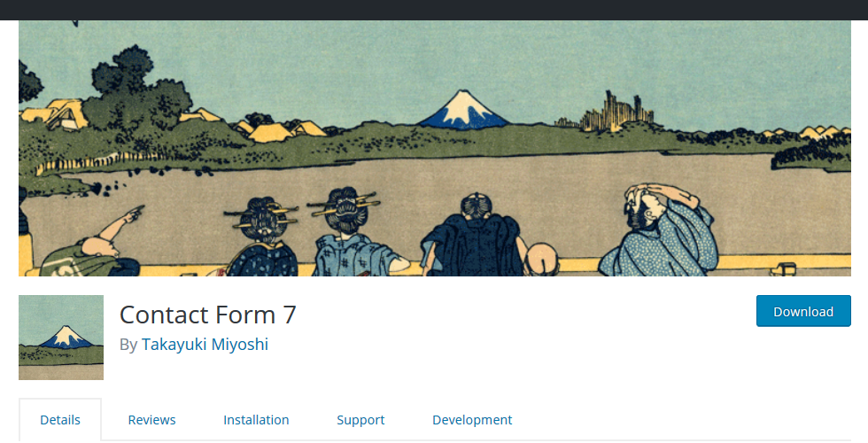This screenshot has width=868, height=443.
Task: Click the Contact Form 7 plugin icon thumbnail
Action: click(61, 338)
